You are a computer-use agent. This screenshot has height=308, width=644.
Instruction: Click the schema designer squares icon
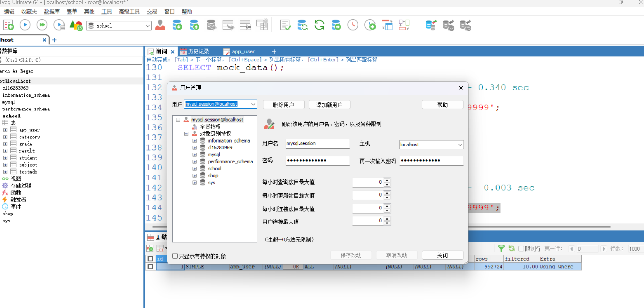click(x=404, y=25)
